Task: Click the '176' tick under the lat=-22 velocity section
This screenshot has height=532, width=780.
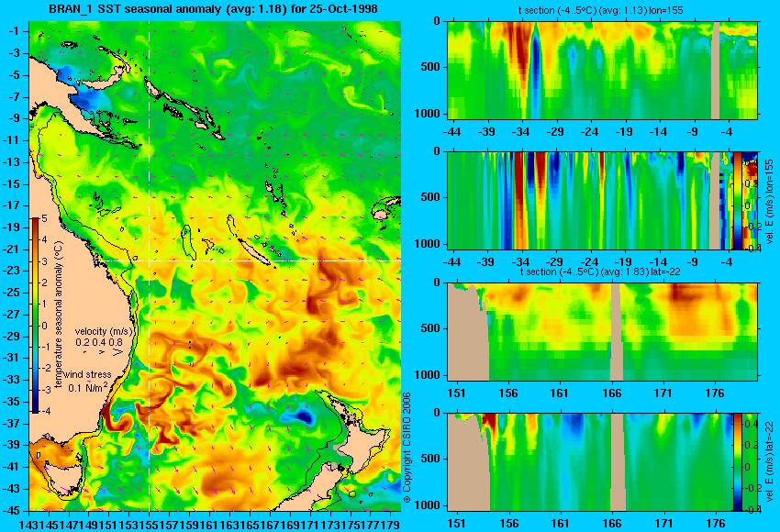Action: click(x=717, y=524)
